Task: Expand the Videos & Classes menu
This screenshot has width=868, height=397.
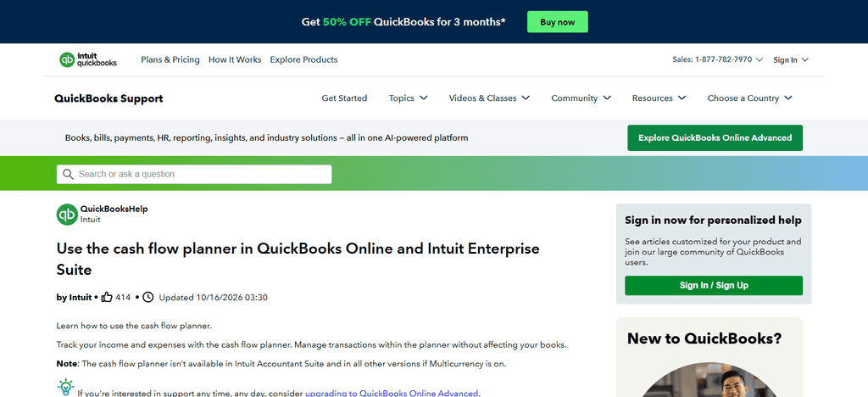Action: tap(489, 98)
